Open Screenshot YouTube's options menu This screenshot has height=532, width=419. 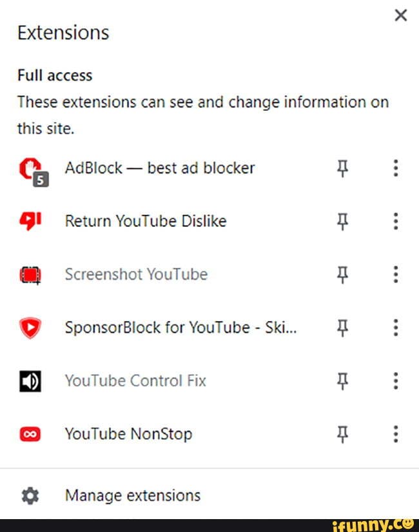[x=396, y=274]
